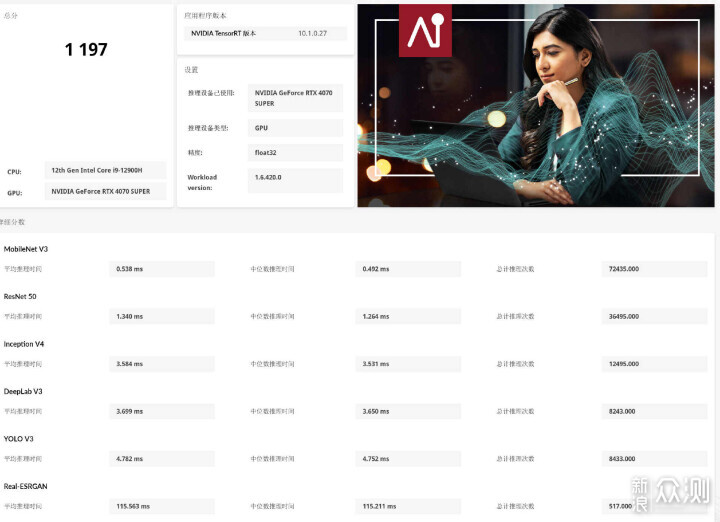Select MobileNet V3 average time 0.538 ms
Viewport: 720px width, 522px height.
click(x=162, y=269)
